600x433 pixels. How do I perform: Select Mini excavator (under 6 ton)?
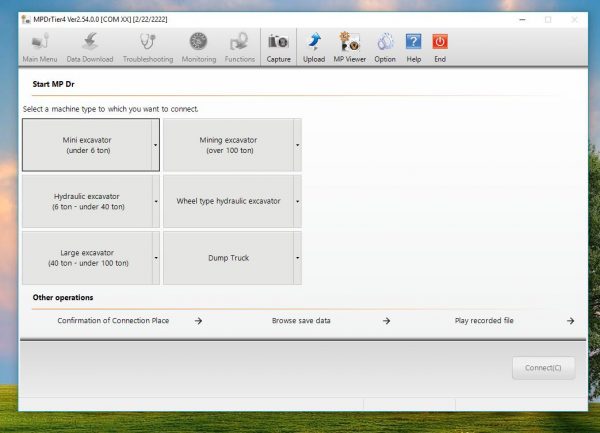point(87,145)
